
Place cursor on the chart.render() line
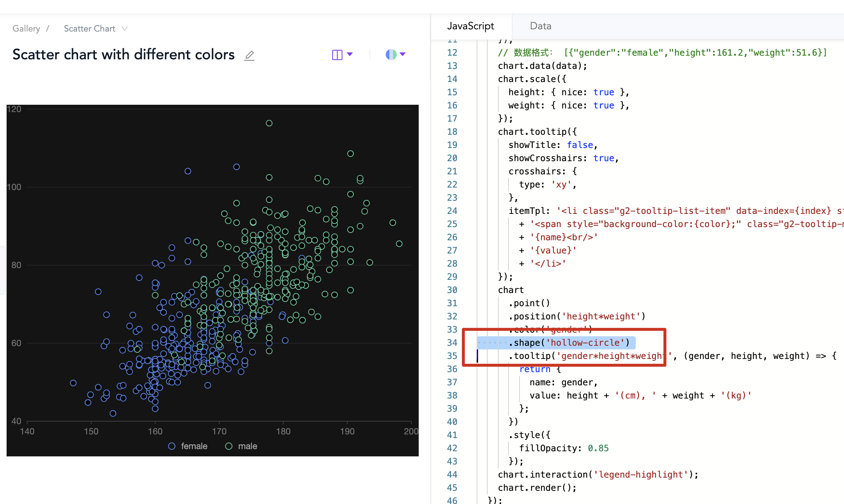537,488
